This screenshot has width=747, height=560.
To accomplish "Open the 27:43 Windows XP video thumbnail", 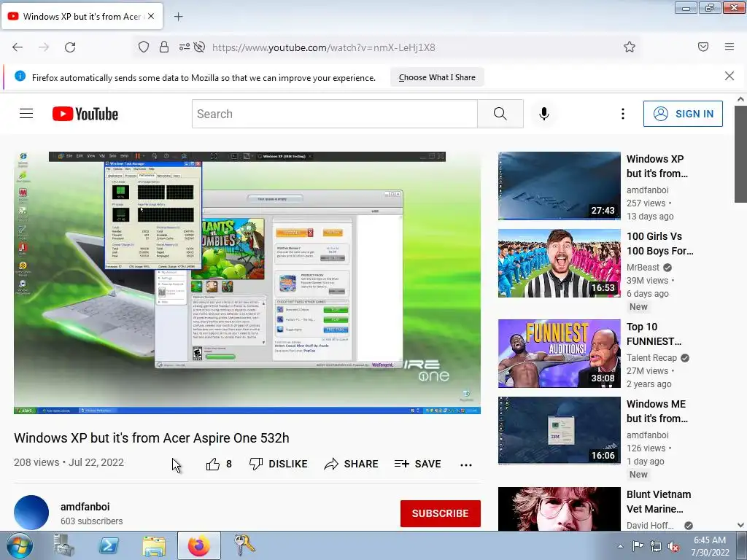I will (560, 186).
